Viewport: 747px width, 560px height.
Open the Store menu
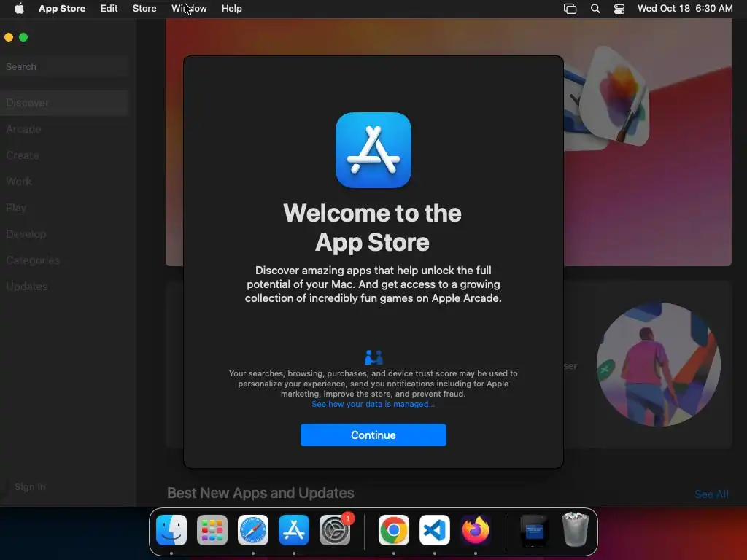144,9
